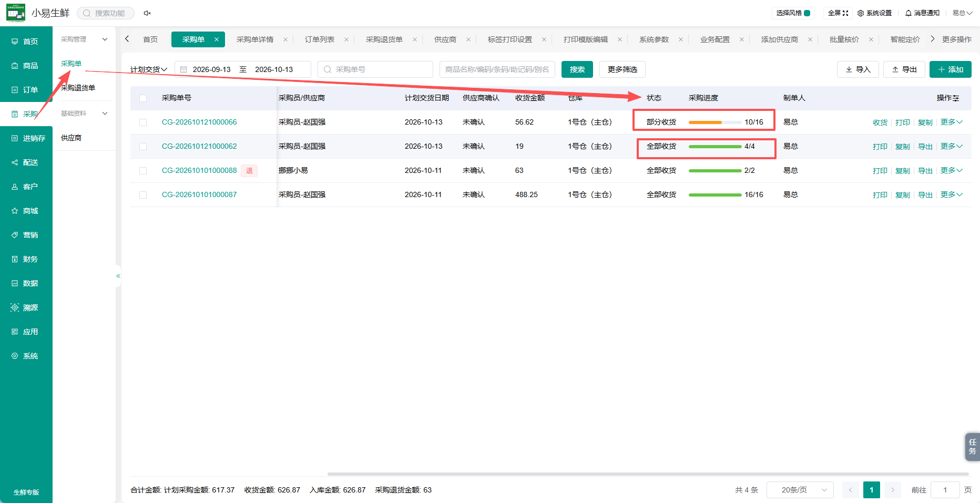Click the 添加 button
The height and width of the screenshot is (503, 980).
[x=951, y=69]
